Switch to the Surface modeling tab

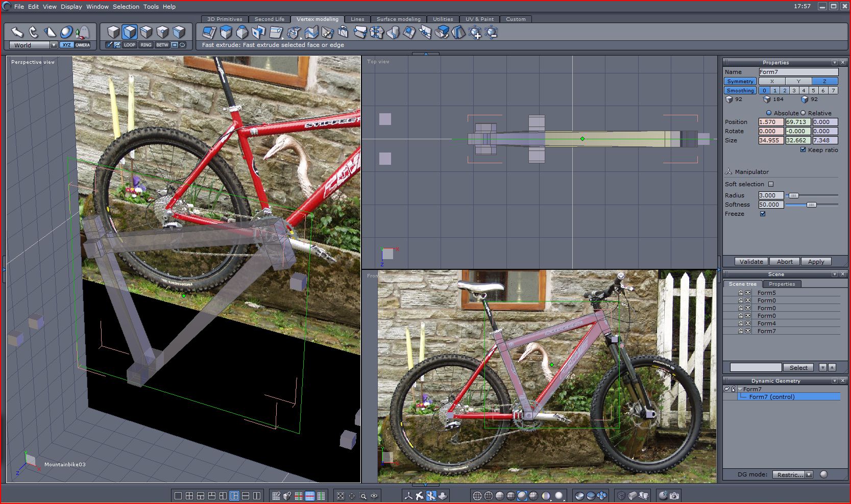[398, 19]
